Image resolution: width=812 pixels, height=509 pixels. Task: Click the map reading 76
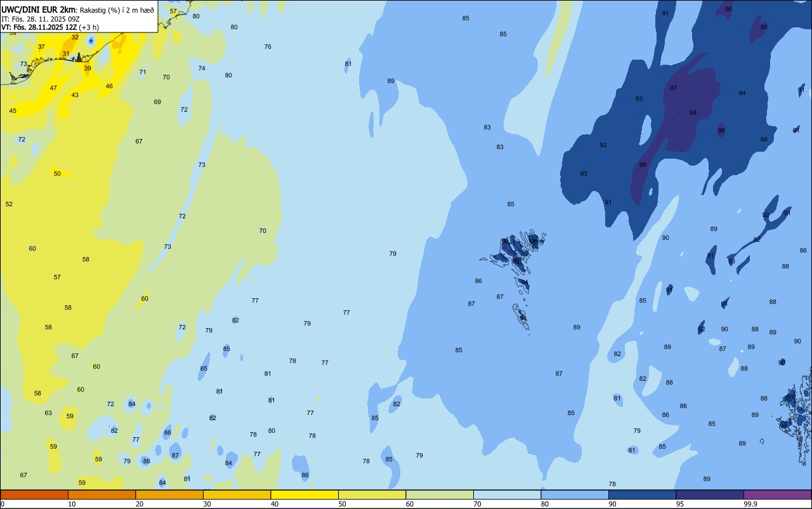click(268, 47)
